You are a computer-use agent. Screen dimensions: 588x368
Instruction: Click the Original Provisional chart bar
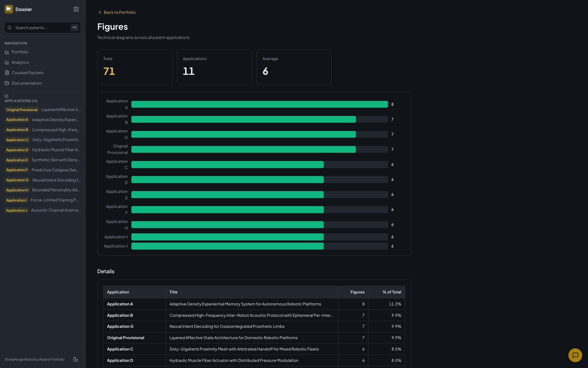[244, 149]
